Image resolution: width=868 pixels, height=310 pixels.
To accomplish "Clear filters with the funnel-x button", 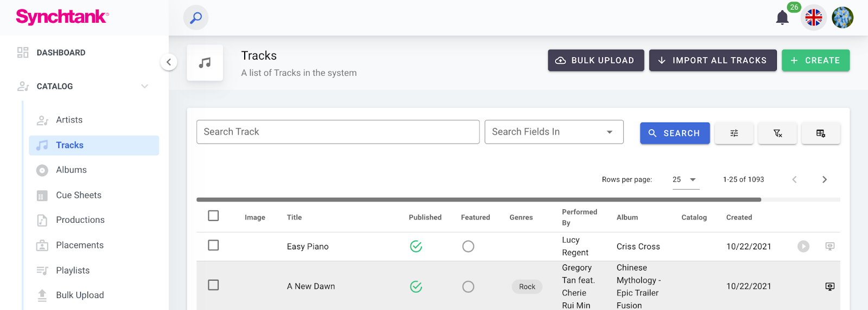I will [x=777, y=133].
